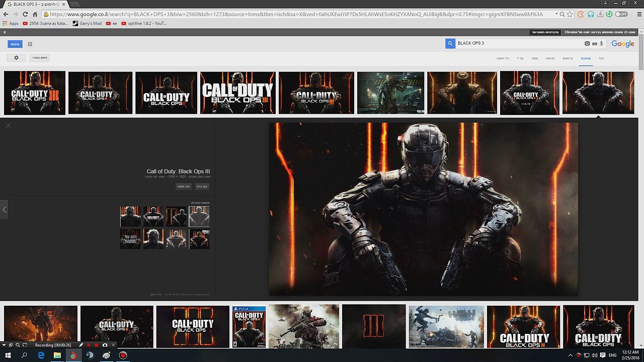Open the Garry's Mod bookmark
Viewport: 644px width, 362px height.
(87, 23)
